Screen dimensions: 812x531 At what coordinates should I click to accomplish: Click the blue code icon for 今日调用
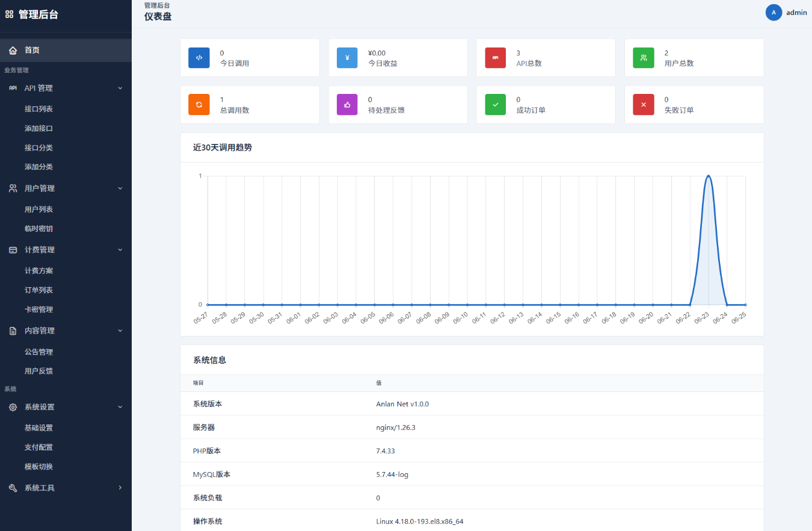coord(199,58)
